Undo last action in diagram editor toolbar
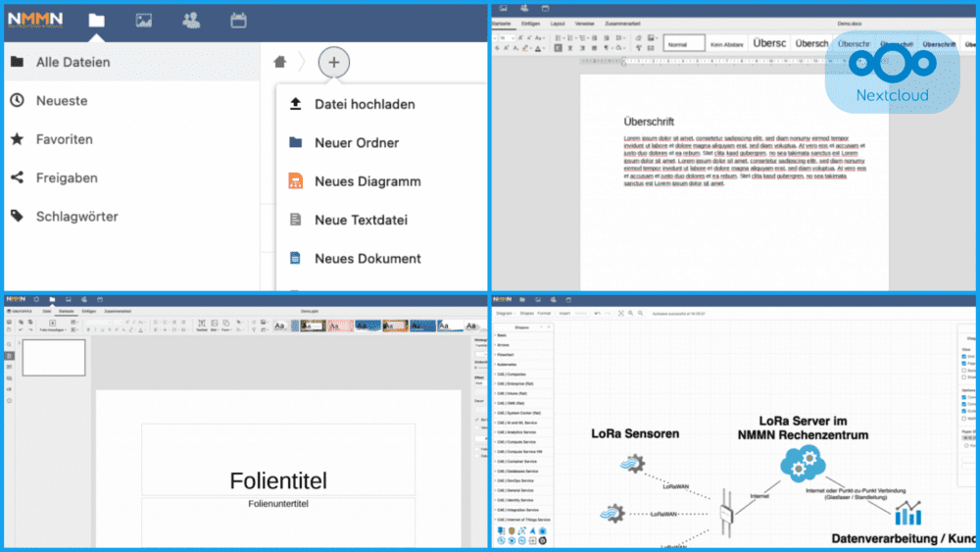Screen dimensions: 980x552 (598, 313)
